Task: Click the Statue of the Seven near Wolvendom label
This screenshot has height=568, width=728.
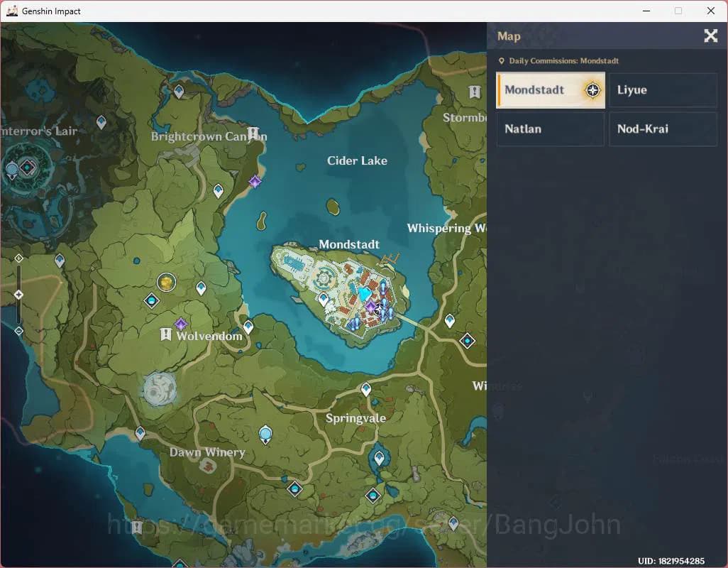Action: pyautogui.click(x=166, y=334)
